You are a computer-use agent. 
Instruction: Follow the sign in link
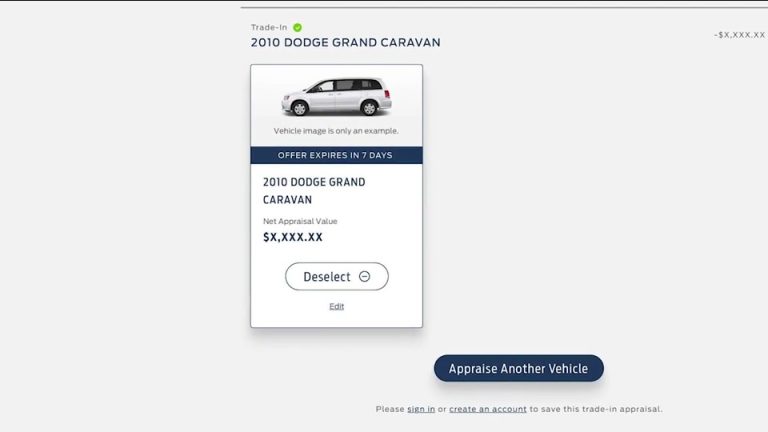(421, 409)
